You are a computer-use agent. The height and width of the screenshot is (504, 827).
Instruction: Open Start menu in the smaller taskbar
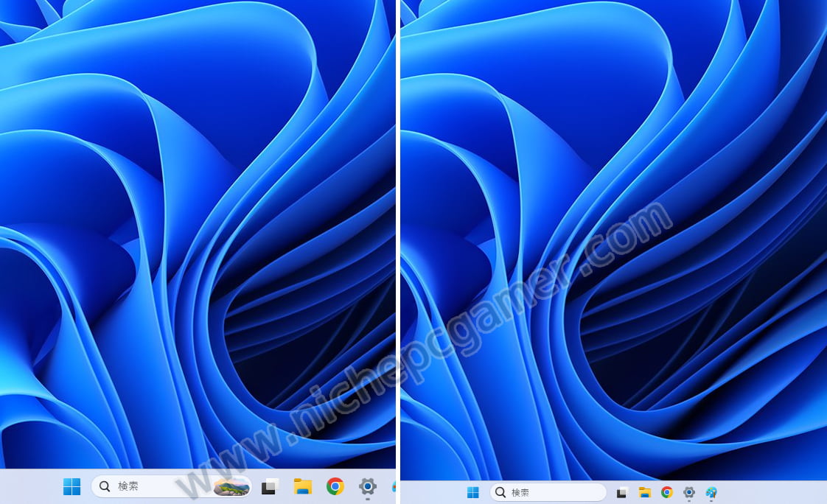(x=473, y=492)
